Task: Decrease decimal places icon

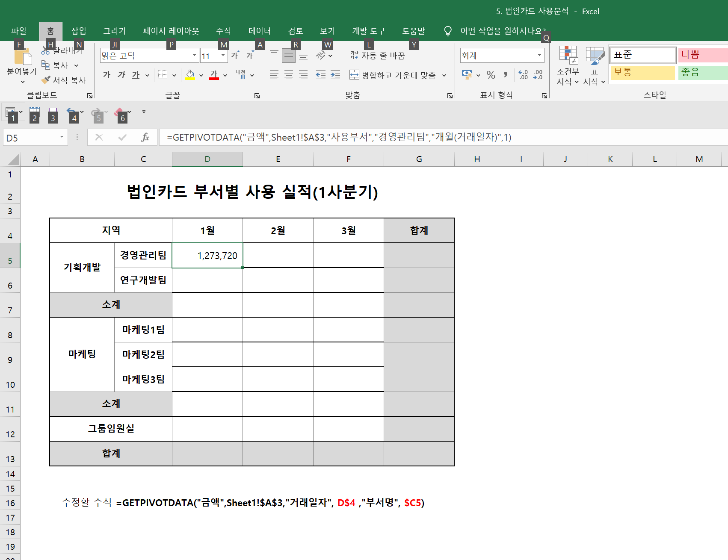Action: (538, 75)
